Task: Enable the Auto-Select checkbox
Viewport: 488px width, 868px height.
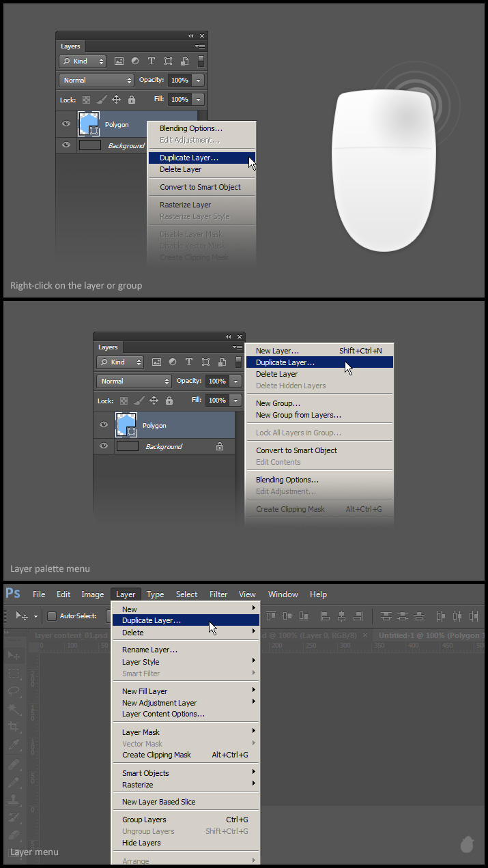Action: (x=52, y=616)
